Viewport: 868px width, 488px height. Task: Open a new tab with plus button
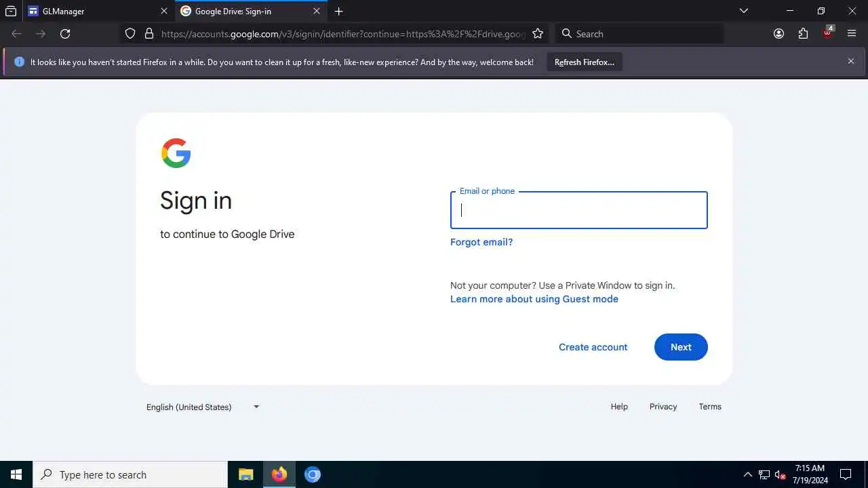tap(339, 11)
